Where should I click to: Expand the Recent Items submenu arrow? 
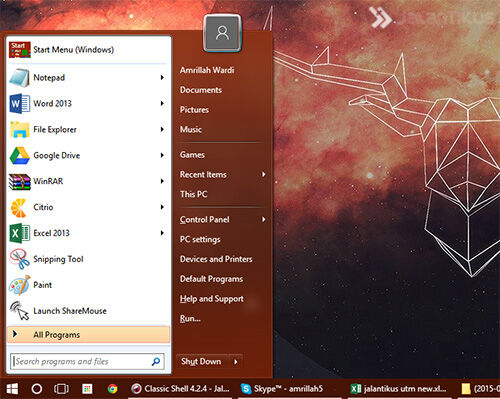point(264,174)
